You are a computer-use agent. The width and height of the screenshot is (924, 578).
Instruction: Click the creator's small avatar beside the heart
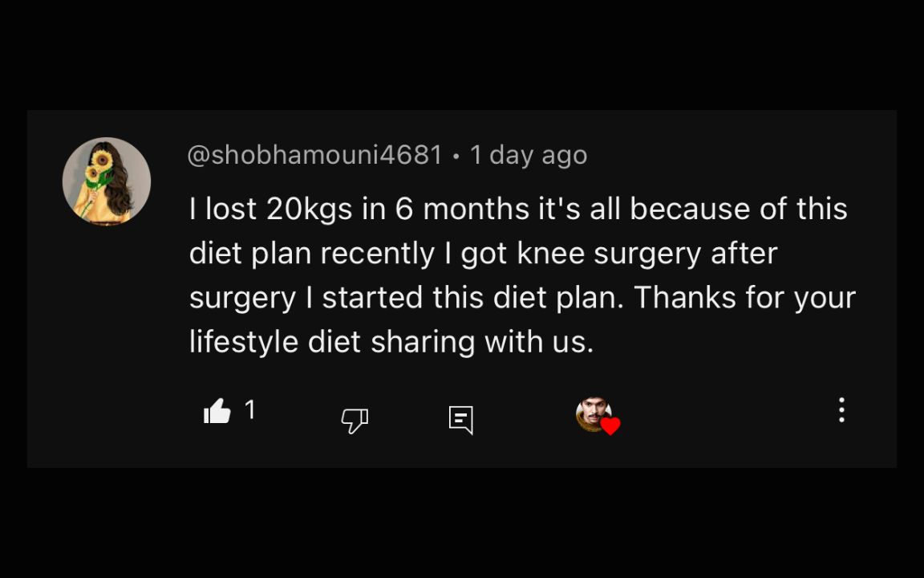592,414
